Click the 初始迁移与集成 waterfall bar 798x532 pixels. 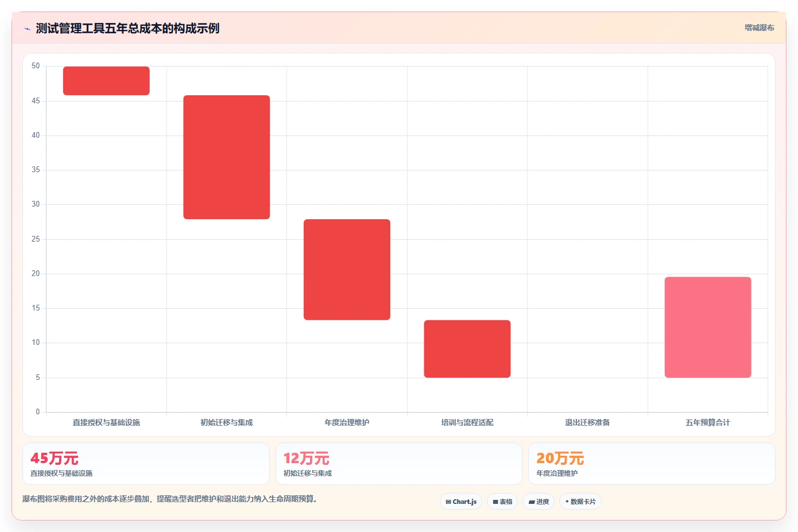227,157
